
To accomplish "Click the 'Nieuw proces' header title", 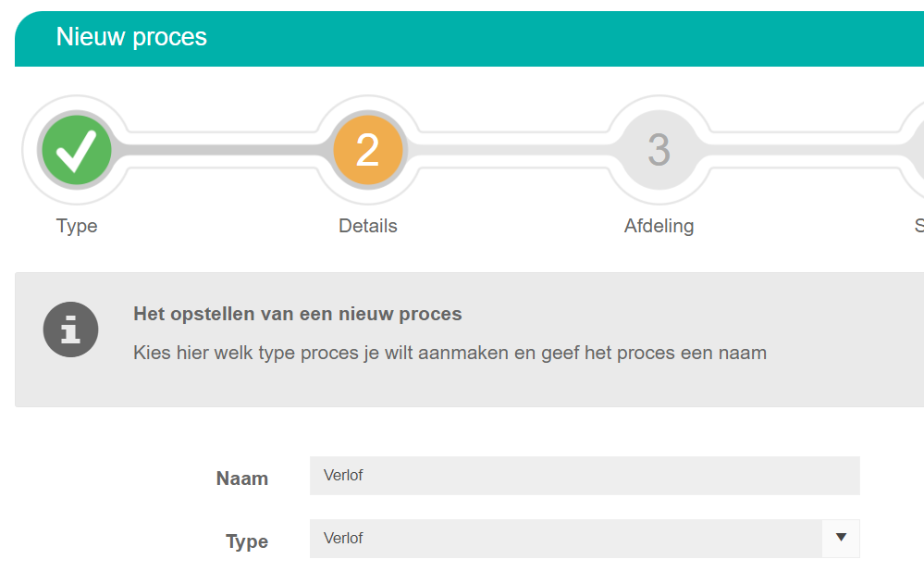I will click(131, 37).
